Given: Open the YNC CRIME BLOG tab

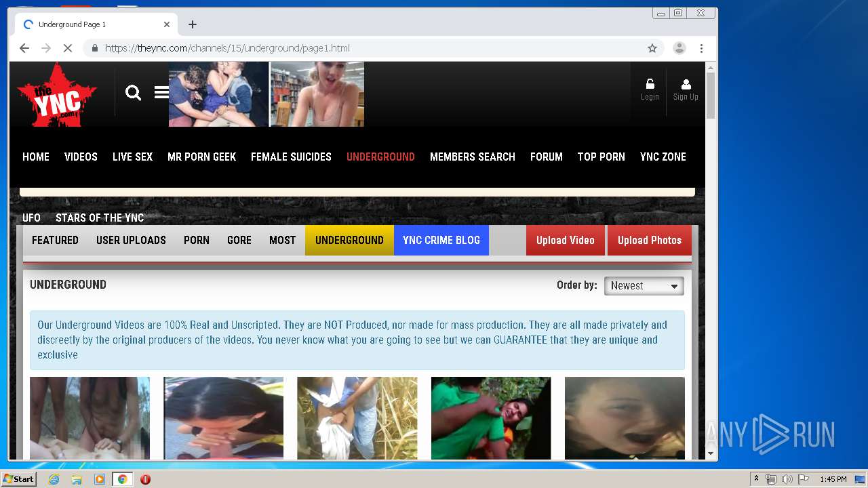Looking at the screenshot, I should [x=441, y=240].
